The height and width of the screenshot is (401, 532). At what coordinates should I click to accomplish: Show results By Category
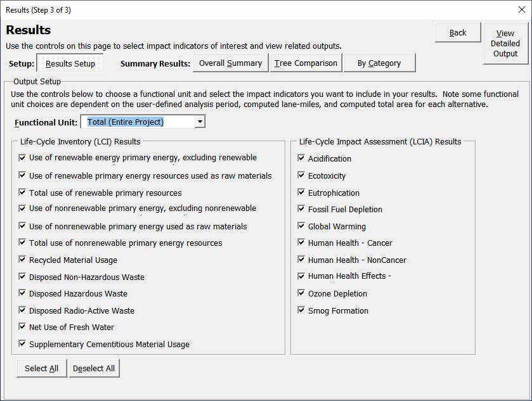(379, 63)
